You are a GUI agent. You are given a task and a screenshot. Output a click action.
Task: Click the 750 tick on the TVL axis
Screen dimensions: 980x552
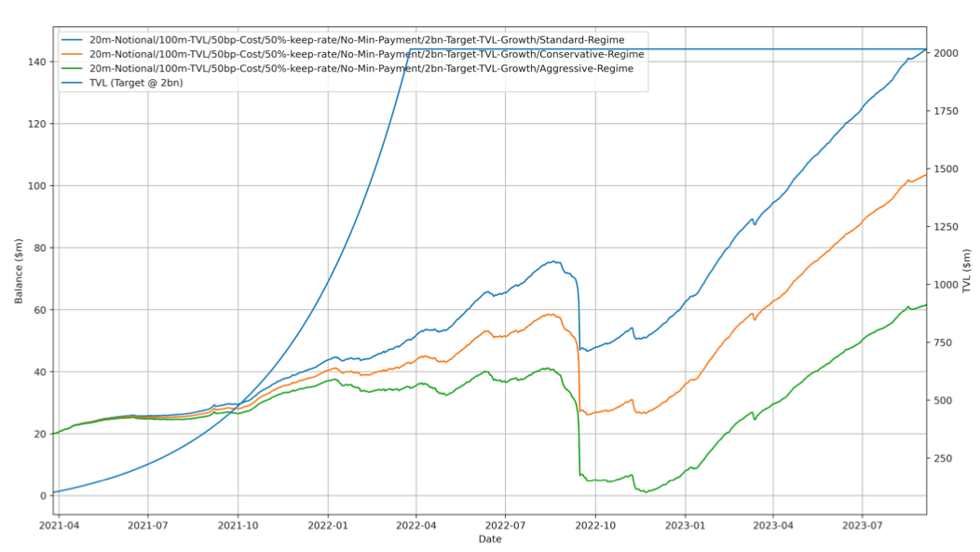[x=943, y=343]
